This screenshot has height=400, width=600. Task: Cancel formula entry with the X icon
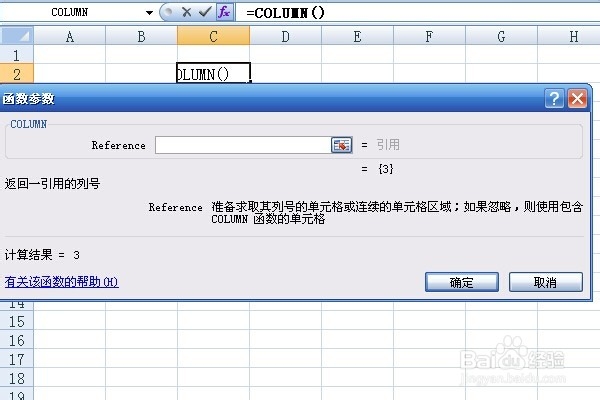tap(187, 12)
